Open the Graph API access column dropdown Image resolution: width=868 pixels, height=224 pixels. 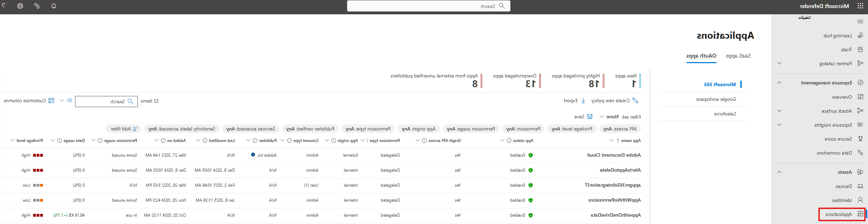point(418,141)
